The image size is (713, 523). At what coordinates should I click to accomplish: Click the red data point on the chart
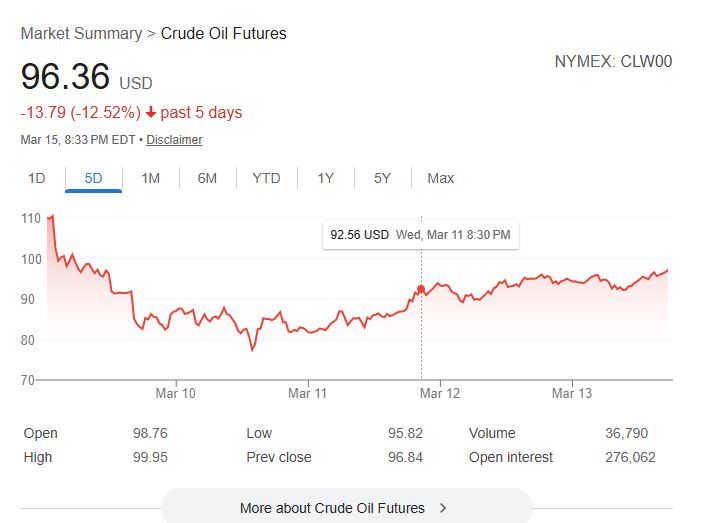[421, 289]
